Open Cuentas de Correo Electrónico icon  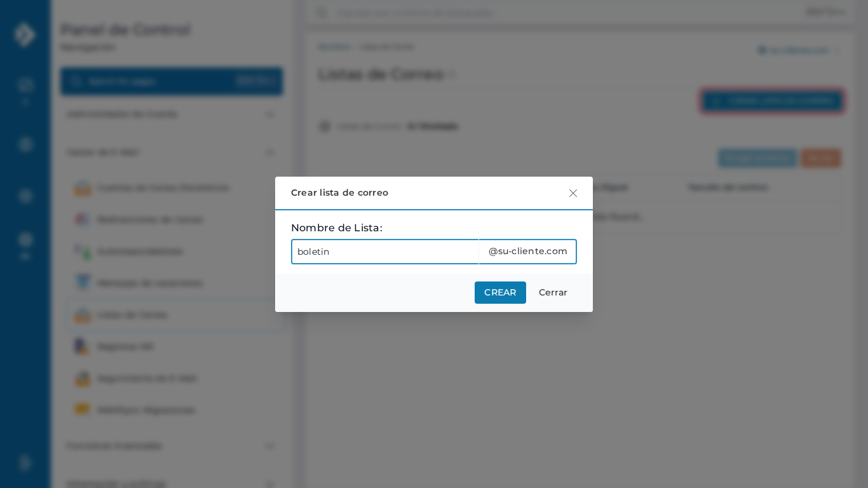tap(83, 188)
